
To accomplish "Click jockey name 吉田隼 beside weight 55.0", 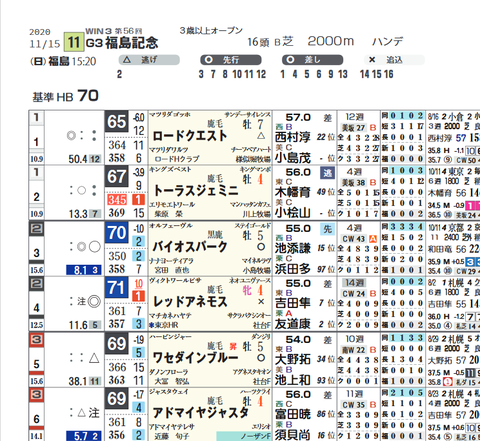I will (292, 303).
